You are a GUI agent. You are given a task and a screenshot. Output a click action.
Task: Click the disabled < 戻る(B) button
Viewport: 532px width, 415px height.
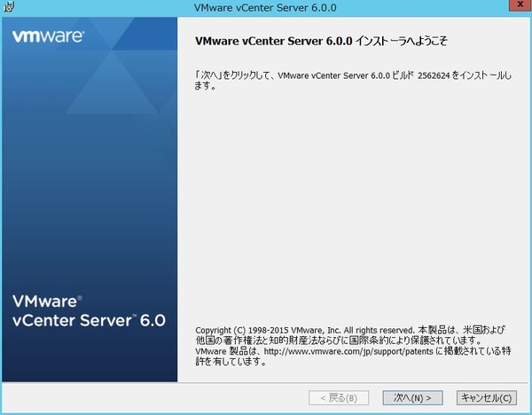point(339,397)
